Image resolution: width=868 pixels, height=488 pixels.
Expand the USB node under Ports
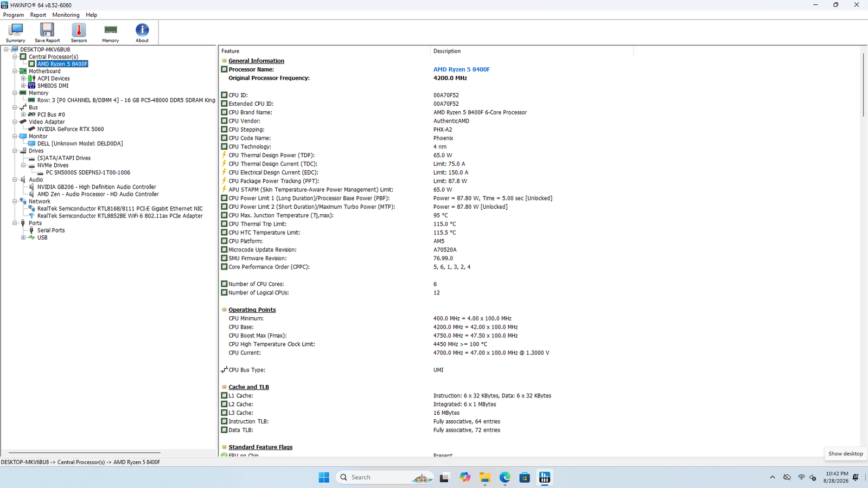click(23, 237)
